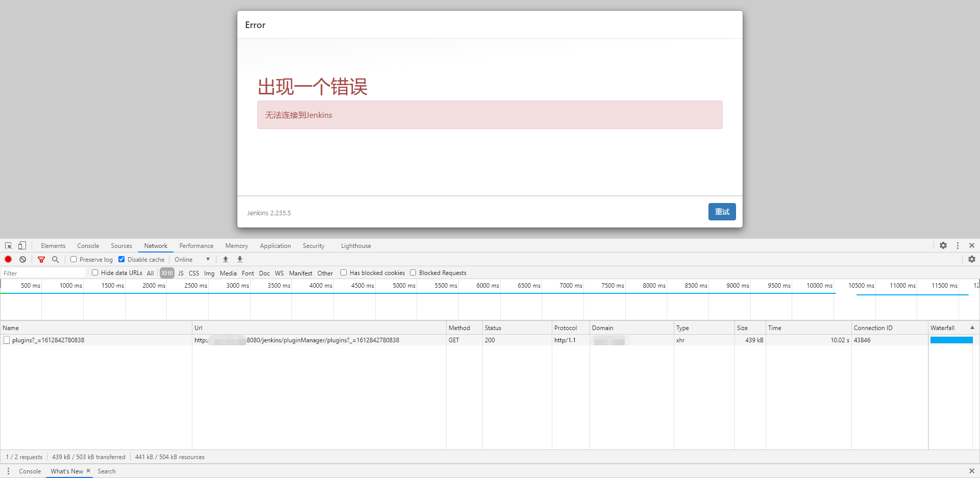Image resolution: width=980 pixels, height=478 pixels.
Task: Open the DevTools three-dot customize menu
Action: pos(958,245)
